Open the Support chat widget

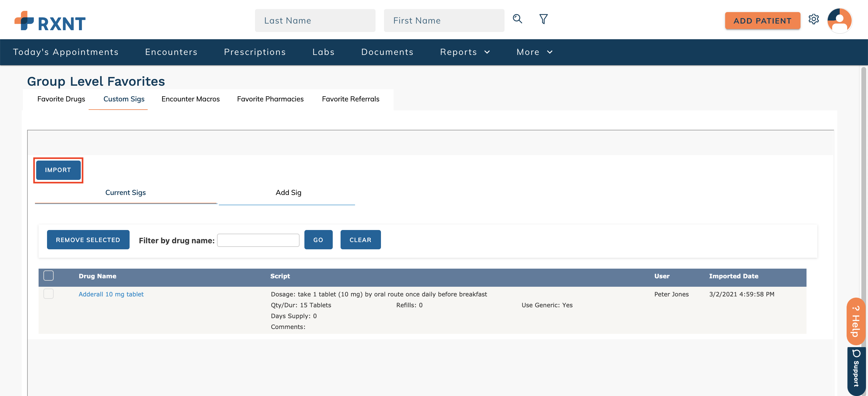point(856,370)
